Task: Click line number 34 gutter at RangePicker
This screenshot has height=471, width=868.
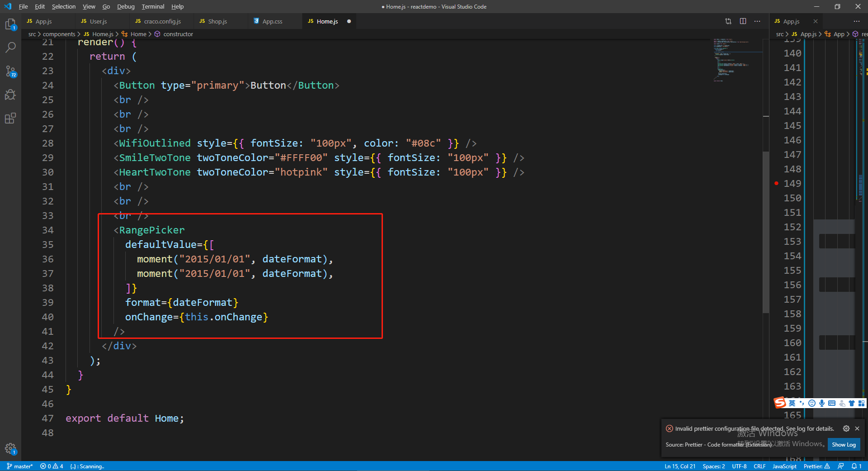Action: (x=48, y=230)
